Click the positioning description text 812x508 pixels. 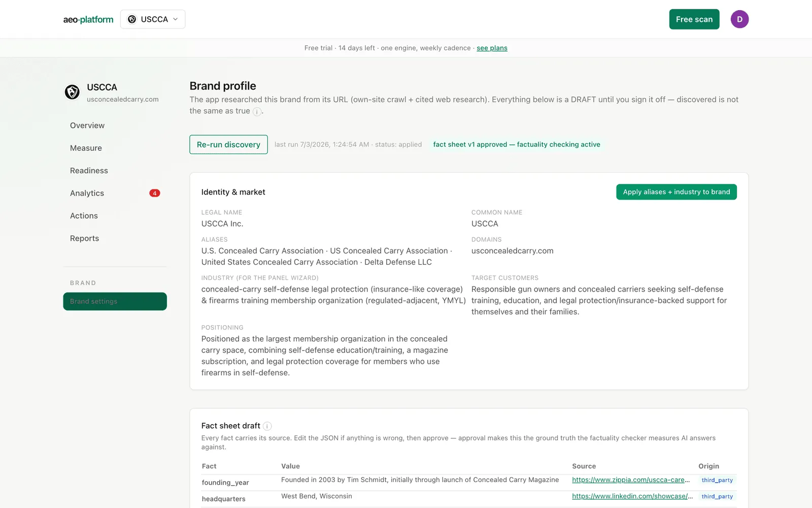pos(325,356)
